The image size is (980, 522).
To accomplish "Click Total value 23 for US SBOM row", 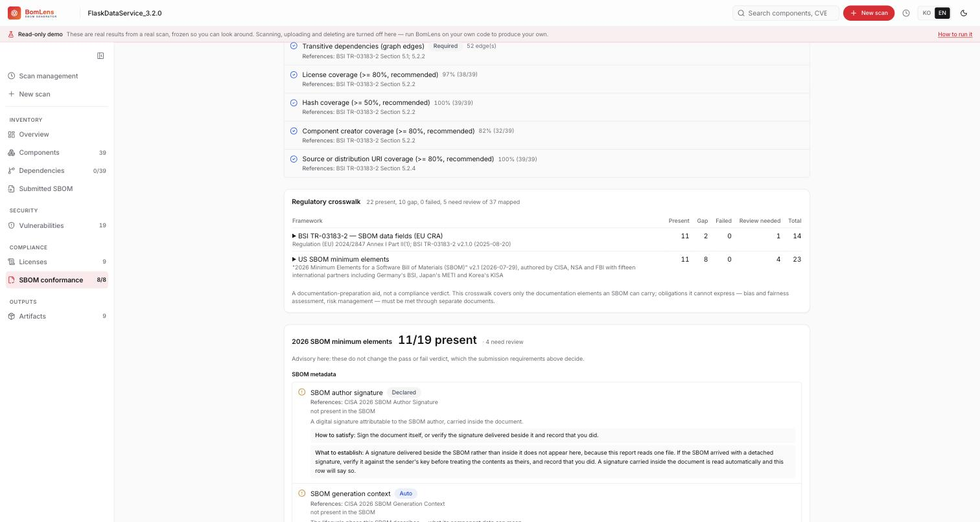I will pyautogui.click(x=797, y=259).
